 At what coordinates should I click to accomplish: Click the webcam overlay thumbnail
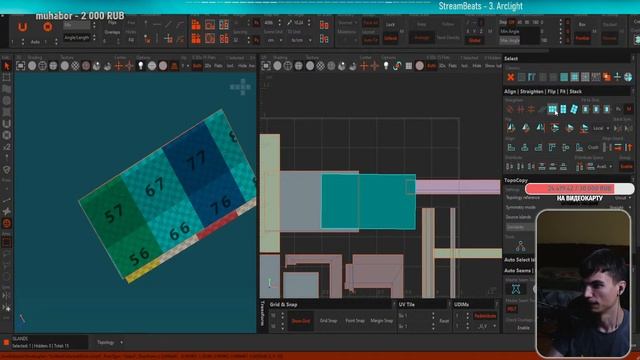(583, 284)
